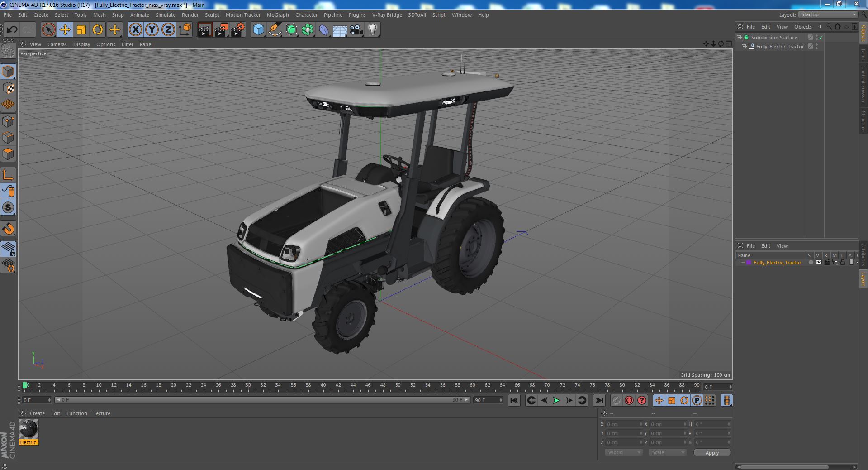Toggle layer visibility eye for Fully_Electric_Tractor
The width and height of the screenshot is (868, 470).
(x=819, y=263)
